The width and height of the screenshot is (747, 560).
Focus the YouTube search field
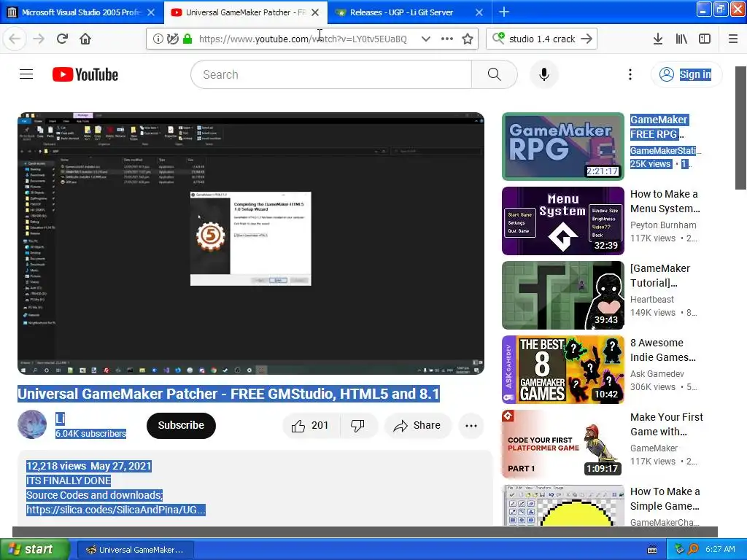(x=331, y=74)
